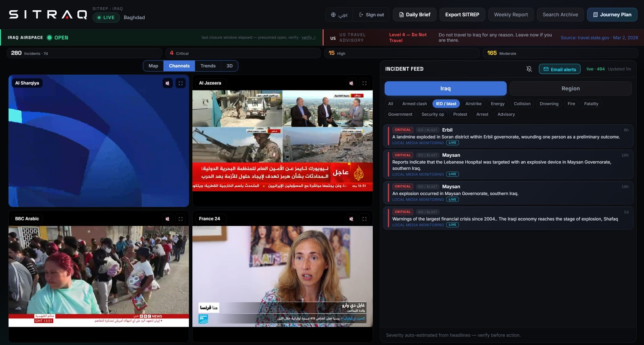The image size is (644, 345).
Task: Mute the BBC Arabic channel
Action: pos(167,219)
